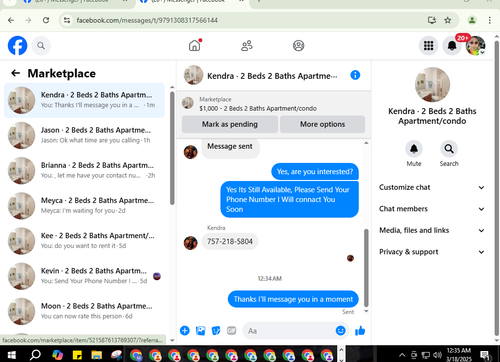Attach a photo using the image icon
This screenshot has width=500, height=362.
pyautogui.click(x=200, y=331)
